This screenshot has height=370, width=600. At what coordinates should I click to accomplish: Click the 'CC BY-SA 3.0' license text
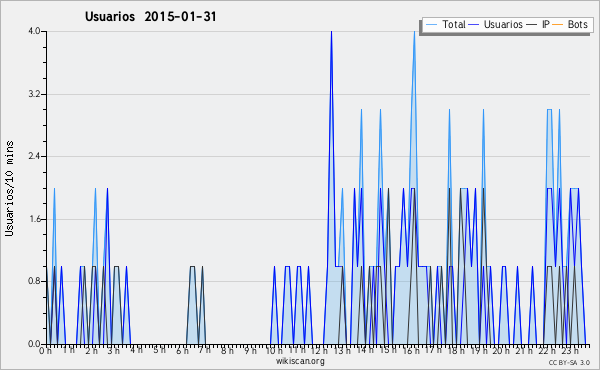click(569, 363)
